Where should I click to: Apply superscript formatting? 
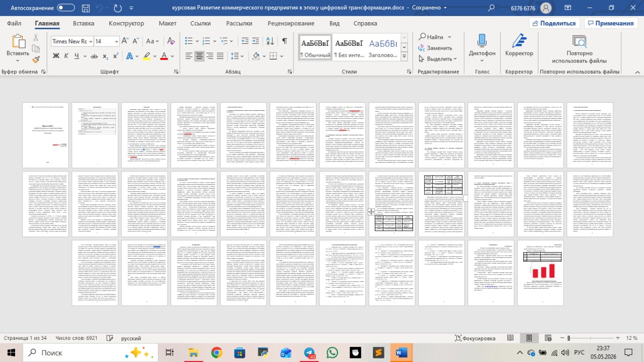(116, 56)
